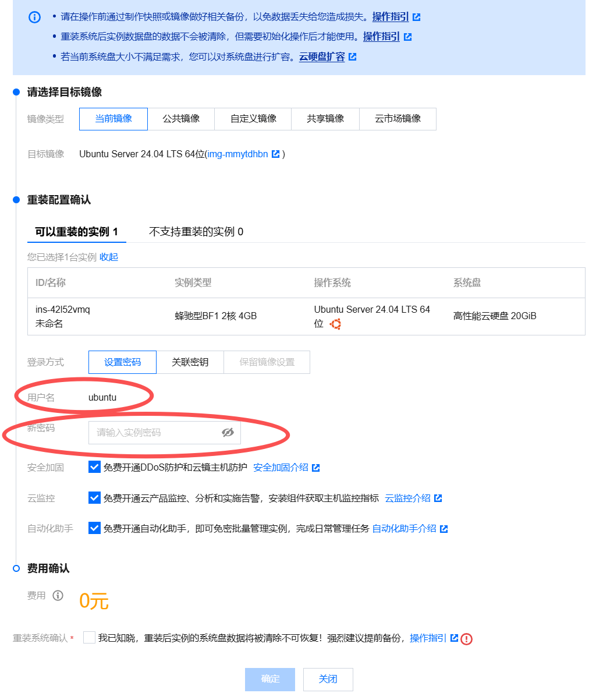Image resolution: width=596 pixels, height=700 pixels.
Task: Focus the 请输入实例密码 password field
Action: [x=164, y=432]
